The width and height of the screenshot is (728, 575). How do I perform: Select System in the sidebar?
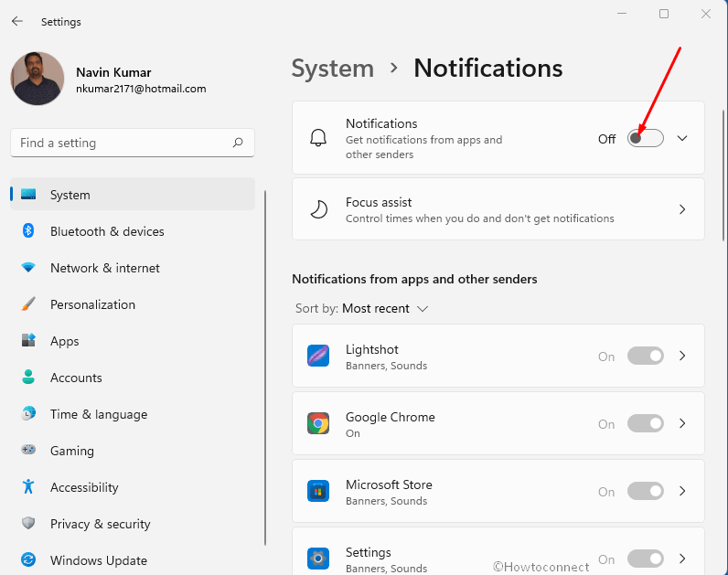(x=133, y=194)
